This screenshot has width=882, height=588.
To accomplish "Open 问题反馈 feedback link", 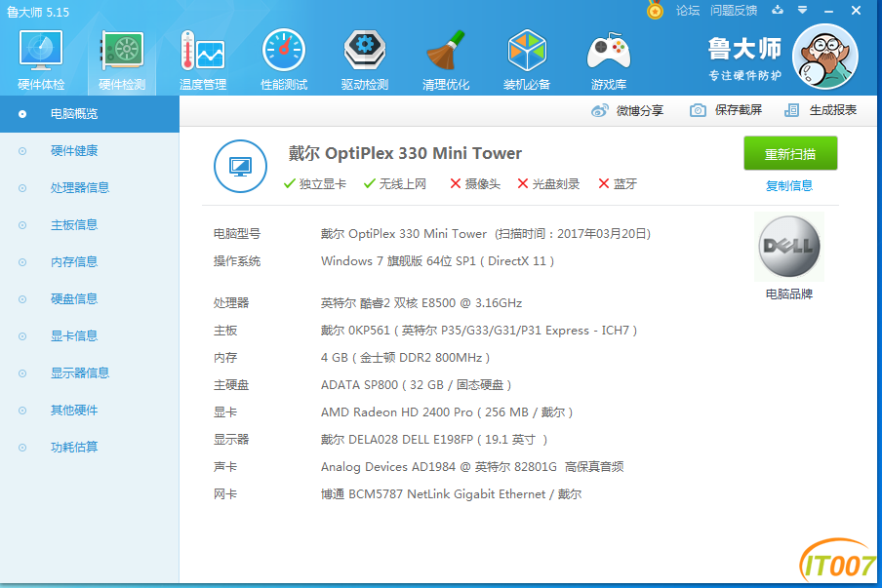I will 734,10.
